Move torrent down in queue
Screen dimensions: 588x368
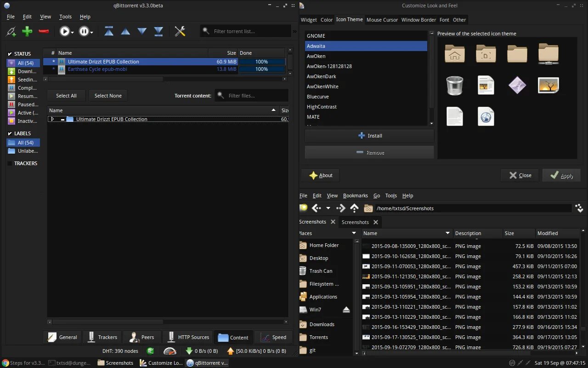point(142,31)
